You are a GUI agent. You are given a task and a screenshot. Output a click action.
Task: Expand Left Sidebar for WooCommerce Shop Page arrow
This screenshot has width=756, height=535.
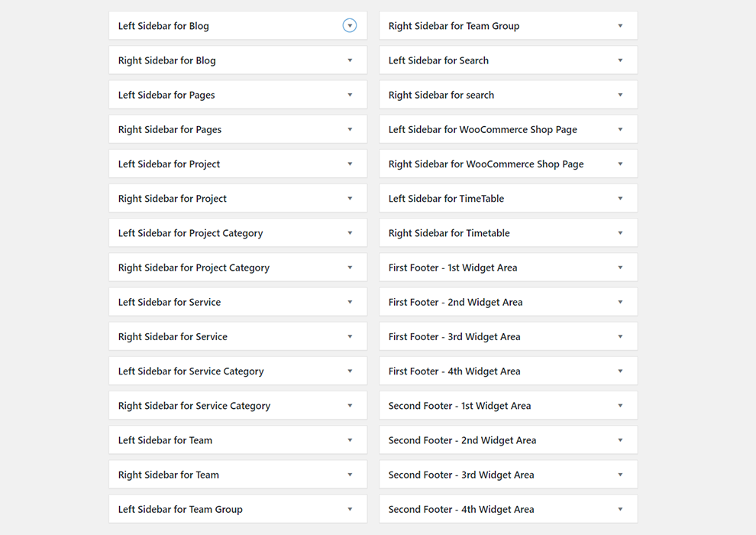(x=620, y=129)
